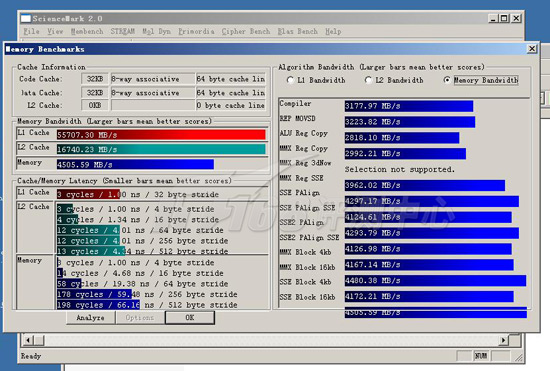Open the Membench menu
The height and width of the screenshot is (371, 550).
[x=87, y=32]
